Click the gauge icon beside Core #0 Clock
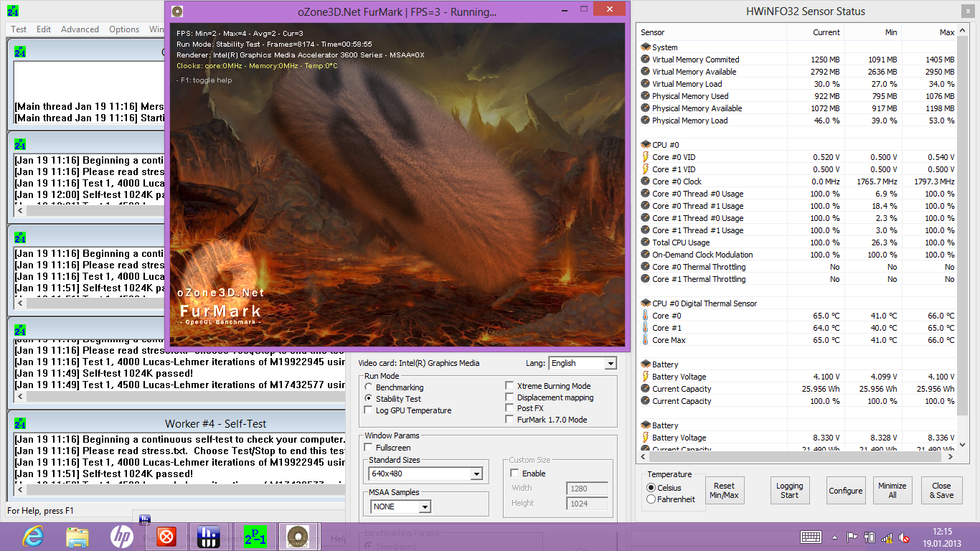Viewport: 980px width, 551px height. tap(646, 182)
